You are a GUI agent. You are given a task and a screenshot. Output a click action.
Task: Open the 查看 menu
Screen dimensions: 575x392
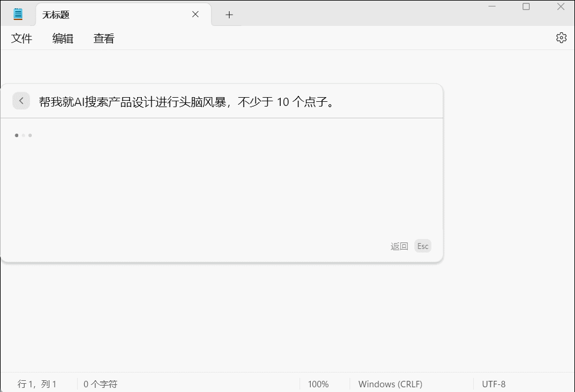click(104, 38)
